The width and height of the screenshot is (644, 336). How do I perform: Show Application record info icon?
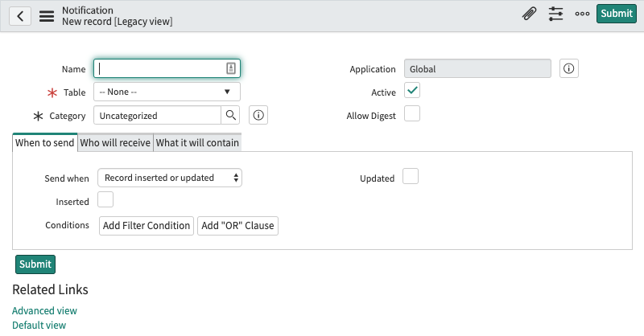[x=569, y=68]
